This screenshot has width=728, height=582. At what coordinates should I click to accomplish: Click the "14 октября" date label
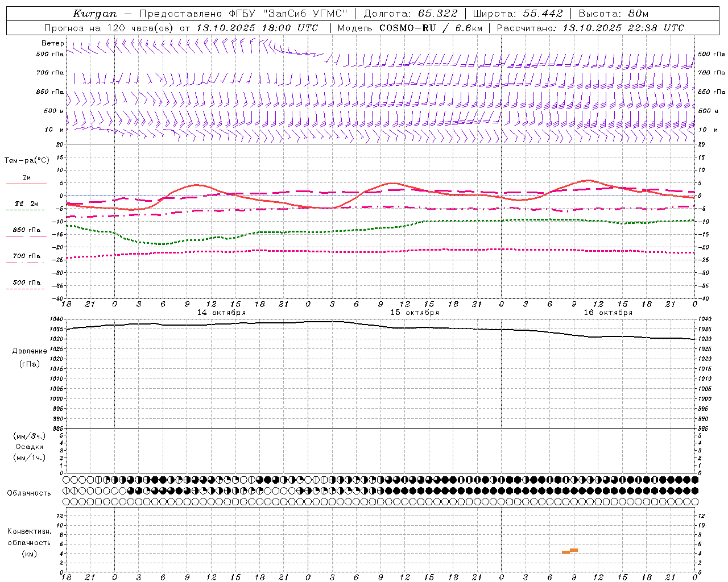221,313
